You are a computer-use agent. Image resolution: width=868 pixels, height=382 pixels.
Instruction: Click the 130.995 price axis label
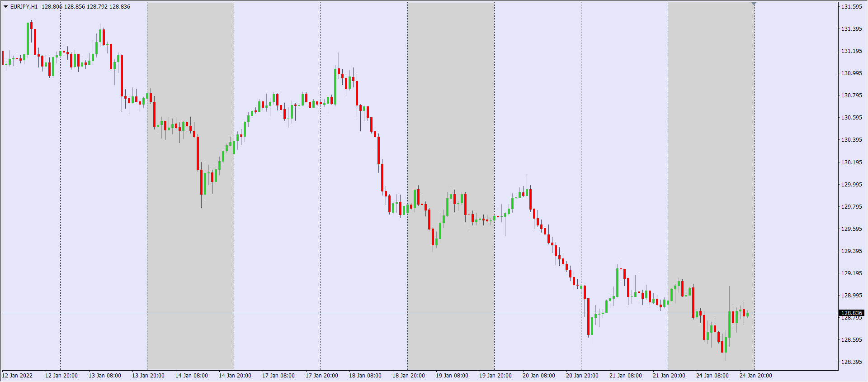tap(851, 73)
